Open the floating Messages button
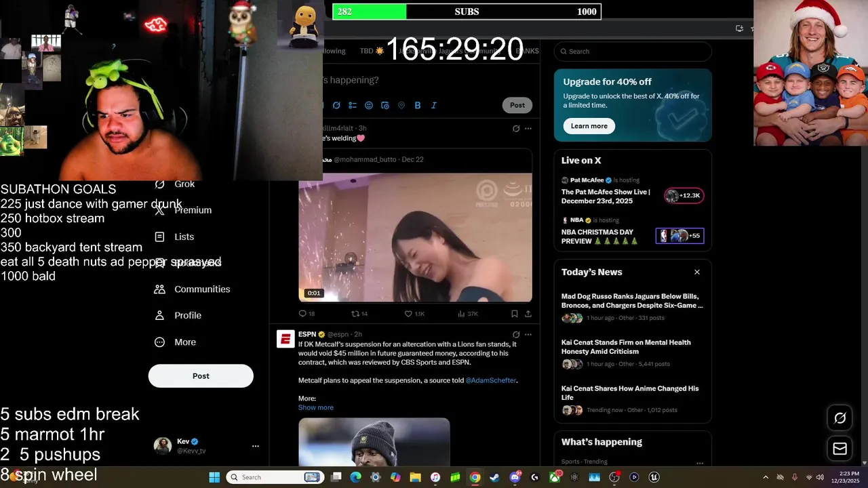Viewport: 868px width, 488px height. tap(840, 449)
